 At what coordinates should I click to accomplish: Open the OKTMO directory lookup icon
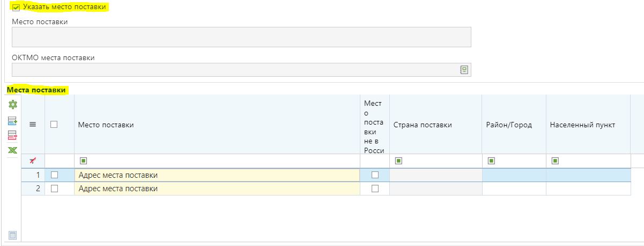(464, 70)
